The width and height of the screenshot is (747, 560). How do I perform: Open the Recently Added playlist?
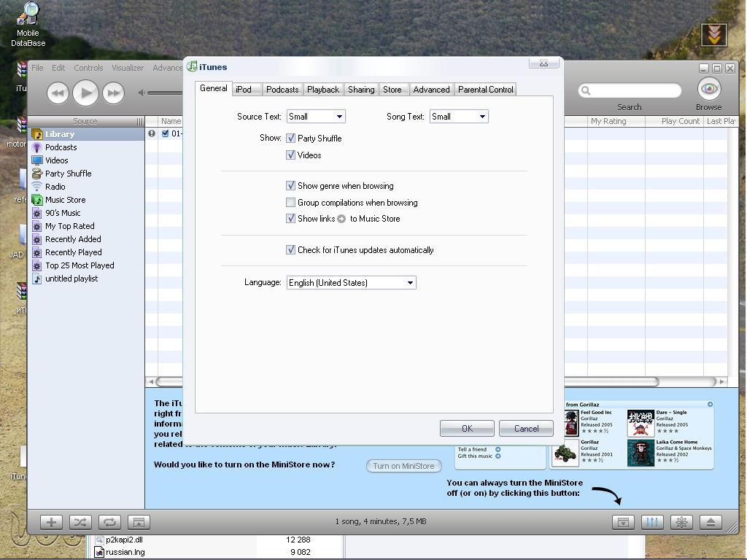(86, 239)
